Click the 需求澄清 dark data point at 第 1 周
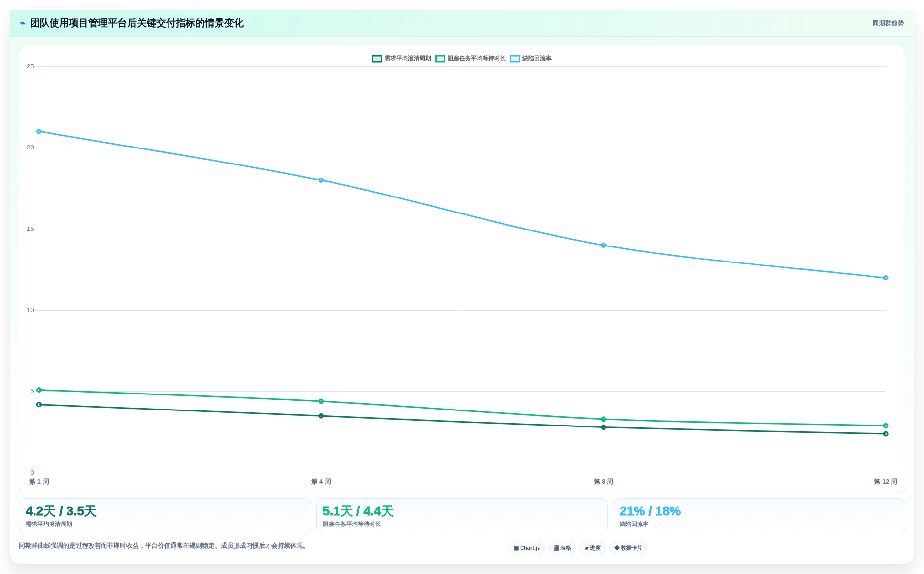924x574 pixels. (x=39, y=405)
